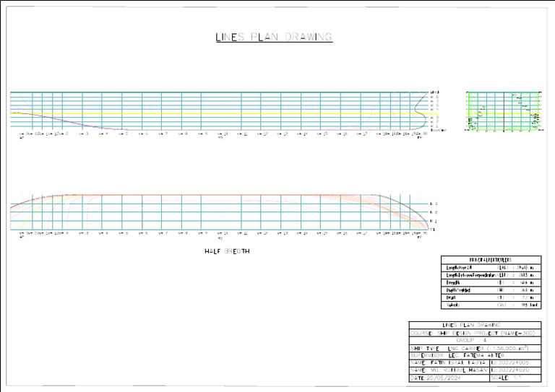Select the NAME: FATIN ISRAK KABIYA cell

click(449, 363)
